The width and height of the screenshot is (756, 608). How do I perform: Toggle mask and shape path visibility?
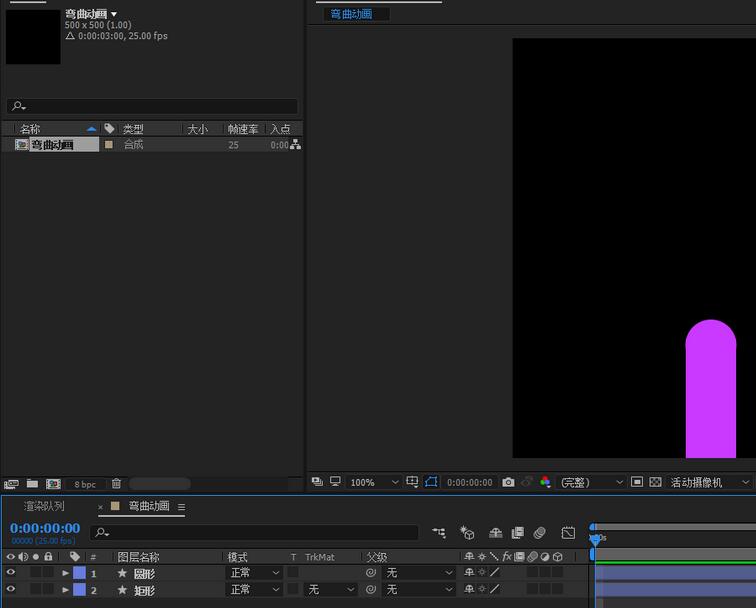[x=431, y=482]
